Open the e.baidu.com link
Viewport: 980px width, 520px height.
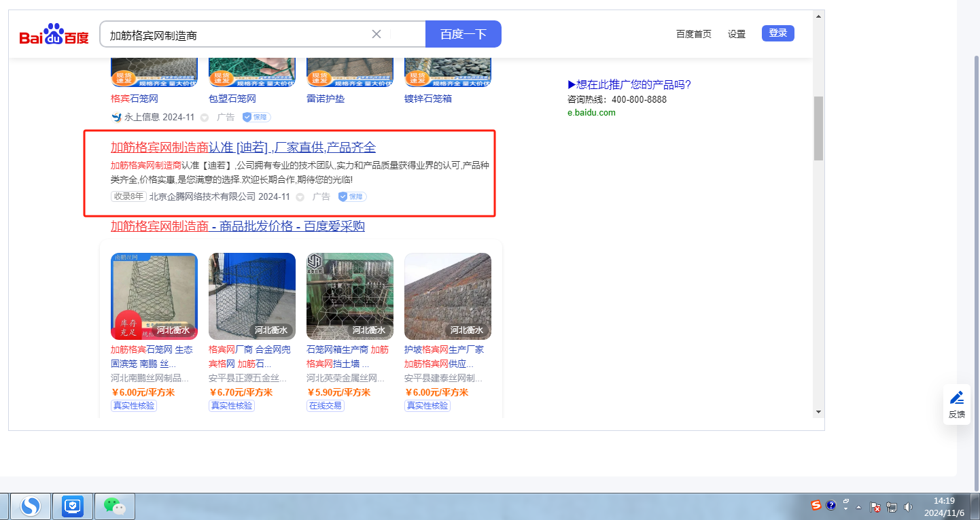tap(591, 113)
